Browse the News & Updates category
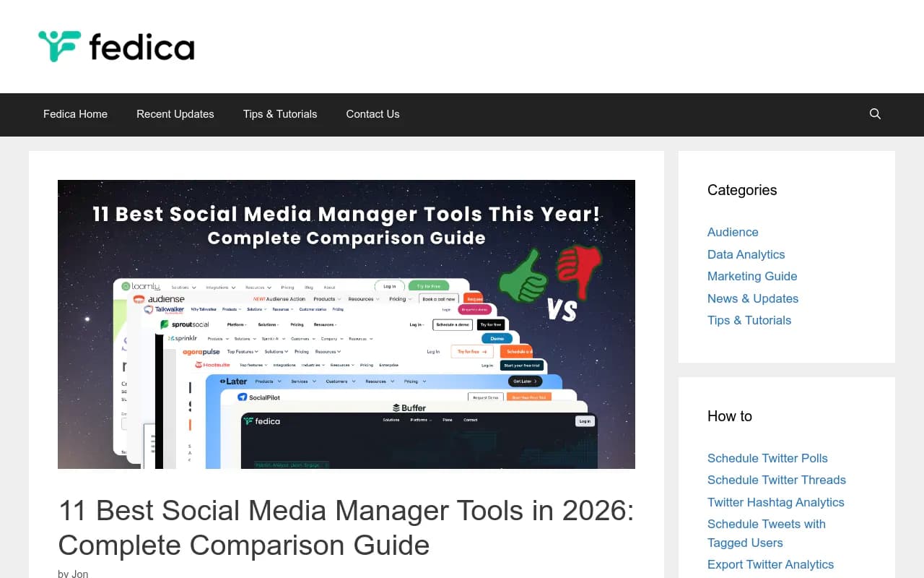Screen dimensions: 924x578 click(x=753, y=298)
